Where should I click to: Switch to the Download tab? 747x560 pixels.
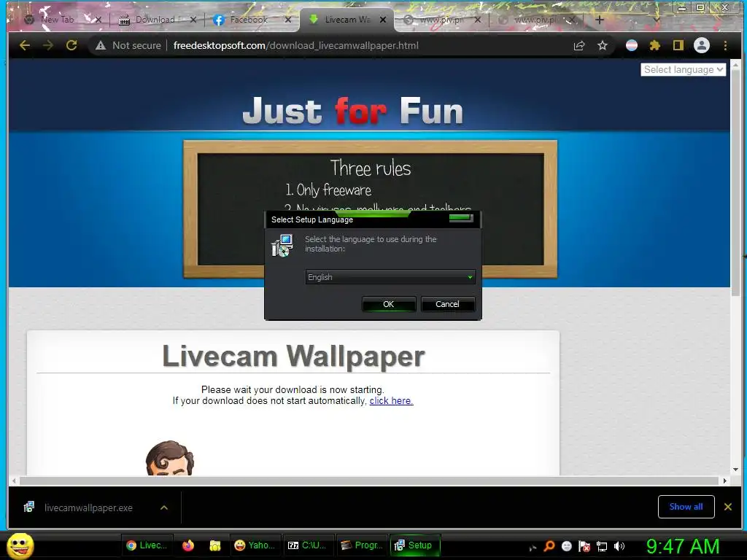pos(155,20)
